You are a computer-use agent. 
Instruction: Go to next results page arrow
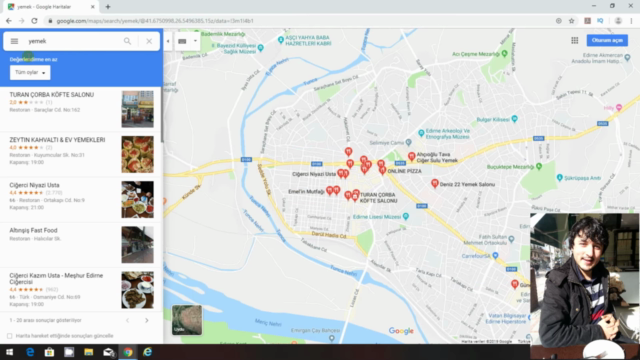click(147, 320)
